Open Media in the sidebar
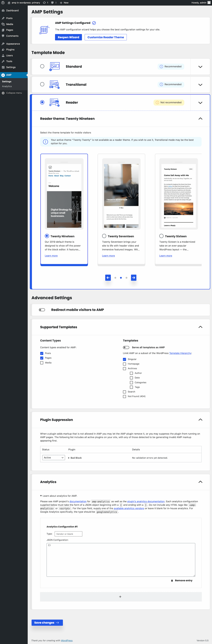Image resolution: width=212 pixels, height=644 pixels. point(10,24)
